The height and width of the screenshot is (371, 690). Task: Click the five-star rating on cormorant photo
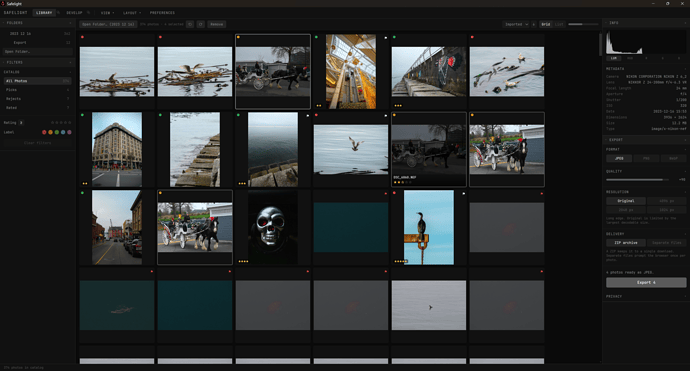(x=400, y=261)
